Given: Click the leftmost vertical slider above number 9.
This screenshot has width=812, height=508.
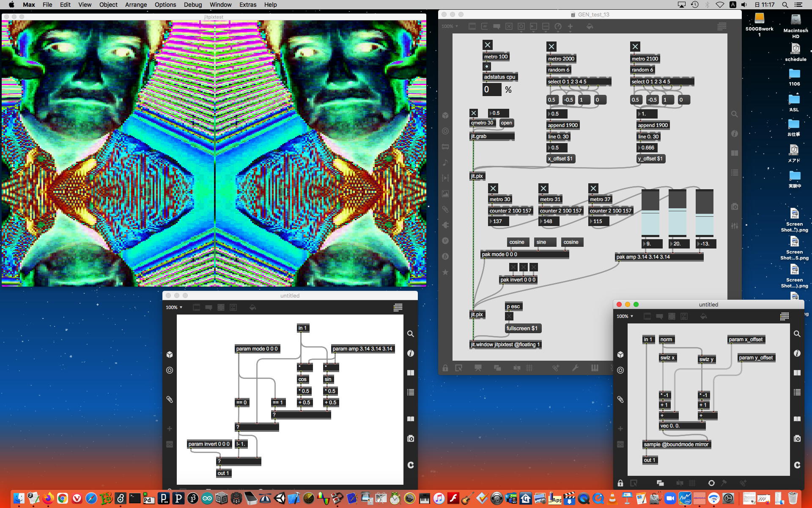Looking at the screenshot, I should 650,213.
